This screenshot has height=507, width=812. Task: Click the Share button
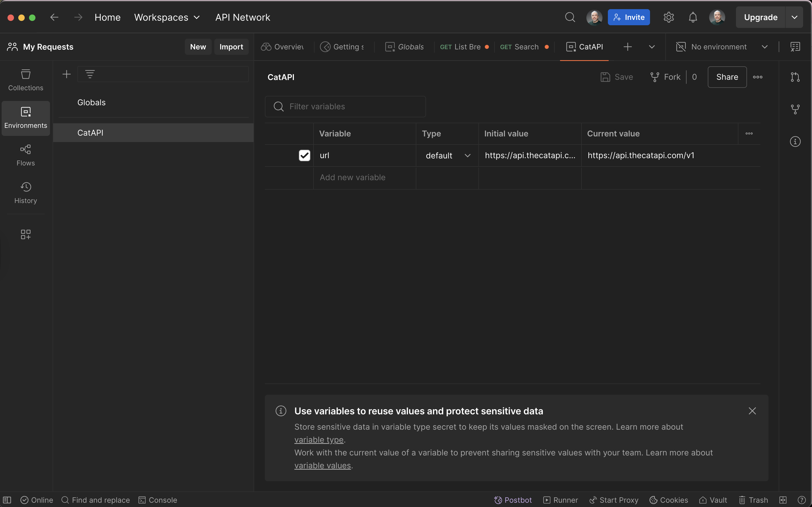727,77
